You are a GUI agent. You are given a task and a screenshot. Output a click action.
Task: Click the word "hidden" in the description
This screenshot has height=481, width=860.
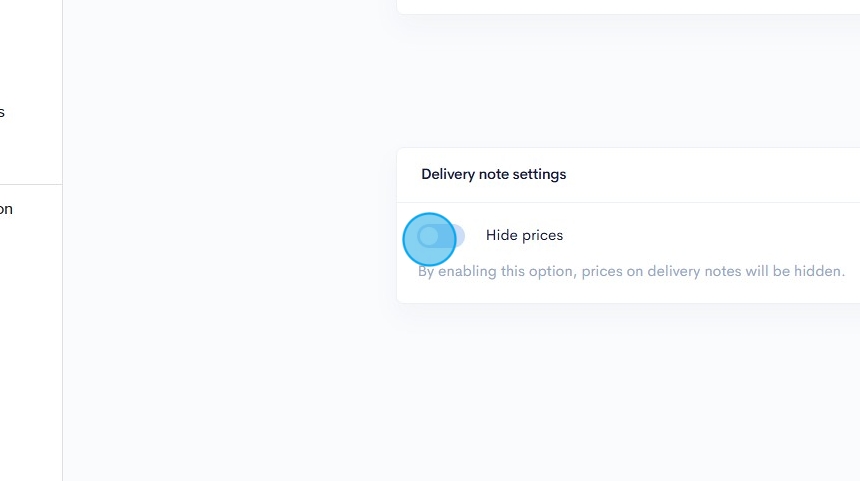(819, 271)
